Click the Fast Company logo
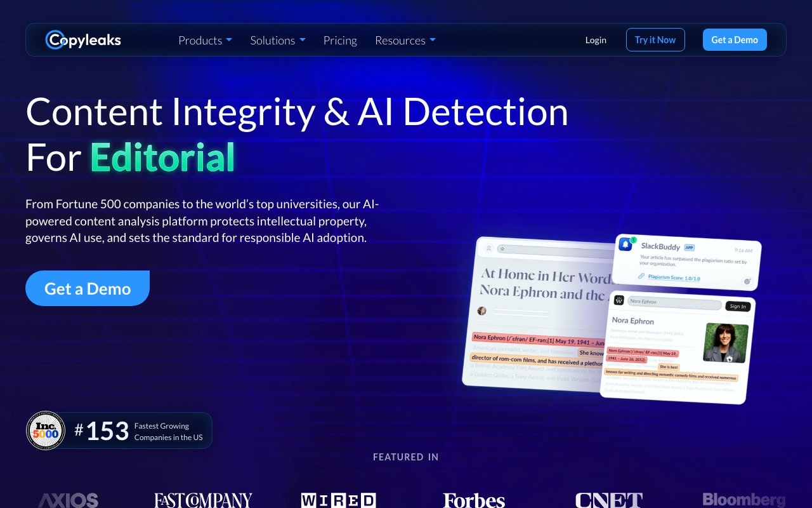812x508 pixels. coord(203,500)
